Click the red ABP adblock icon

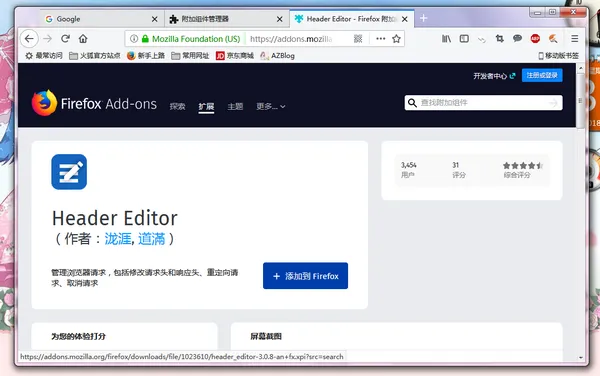pos(535,38)
